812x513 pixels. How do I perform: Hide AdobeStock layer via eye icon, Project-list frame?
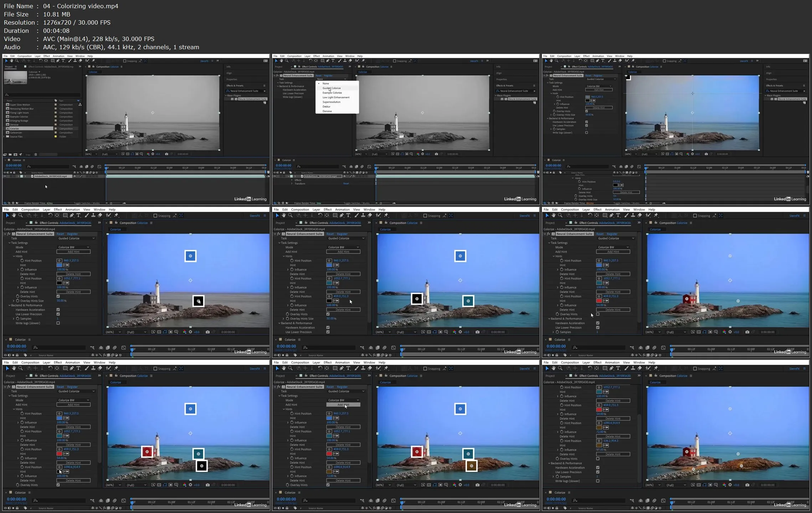point(5,176)
